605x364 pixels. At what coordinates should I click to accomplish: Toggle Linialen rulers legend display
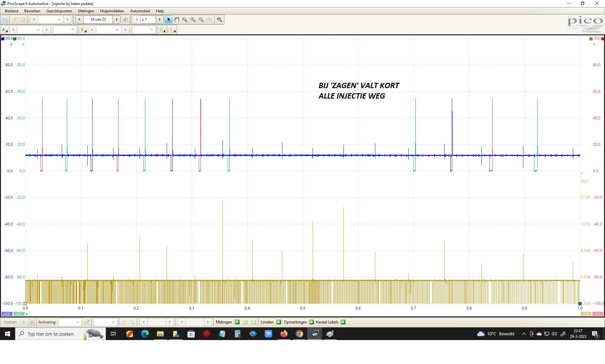point(279,322)
